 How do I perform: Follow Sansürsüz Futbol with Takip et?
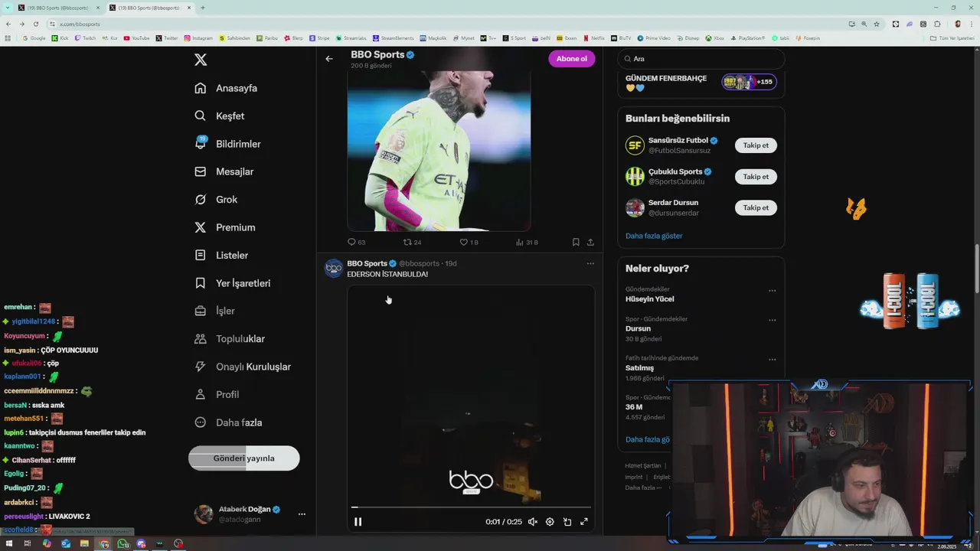point(756,145)
